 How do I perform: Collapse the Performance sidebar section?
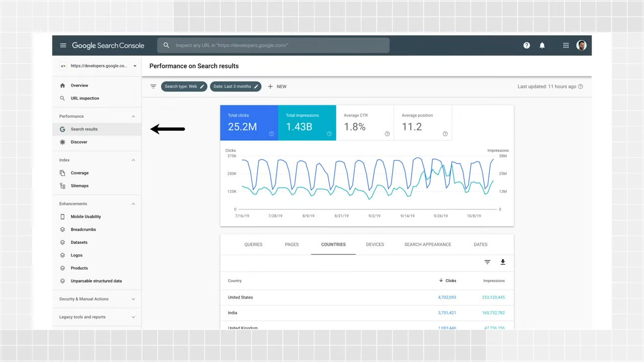[x=133, y=116]
